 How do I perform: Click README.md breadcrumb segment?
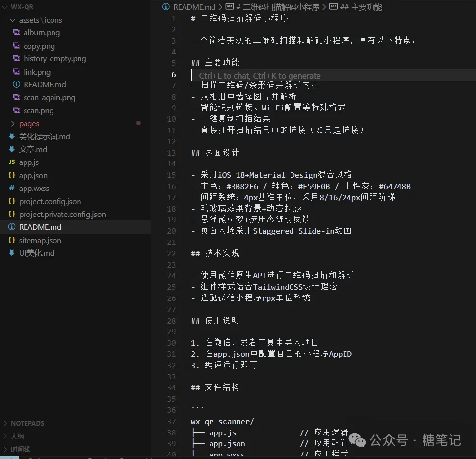pyautogui.click(x=194, y=7)
